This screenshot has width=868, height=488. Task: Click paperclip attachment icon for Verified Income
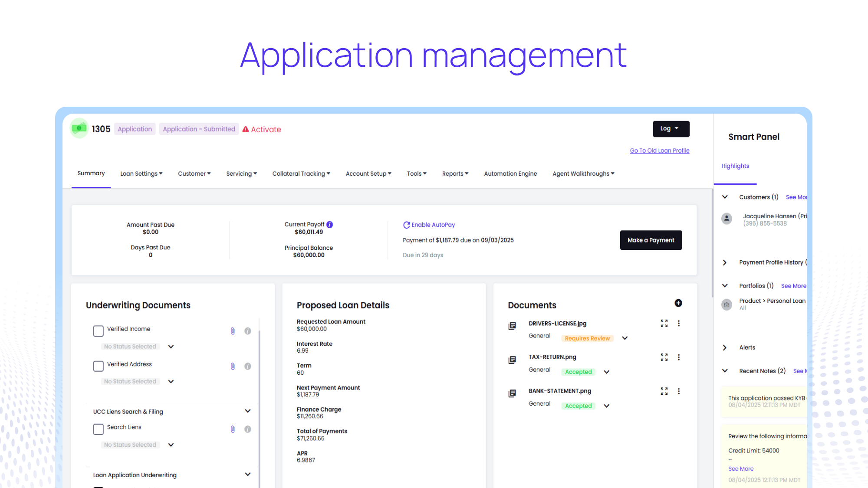tap(233, 331)
